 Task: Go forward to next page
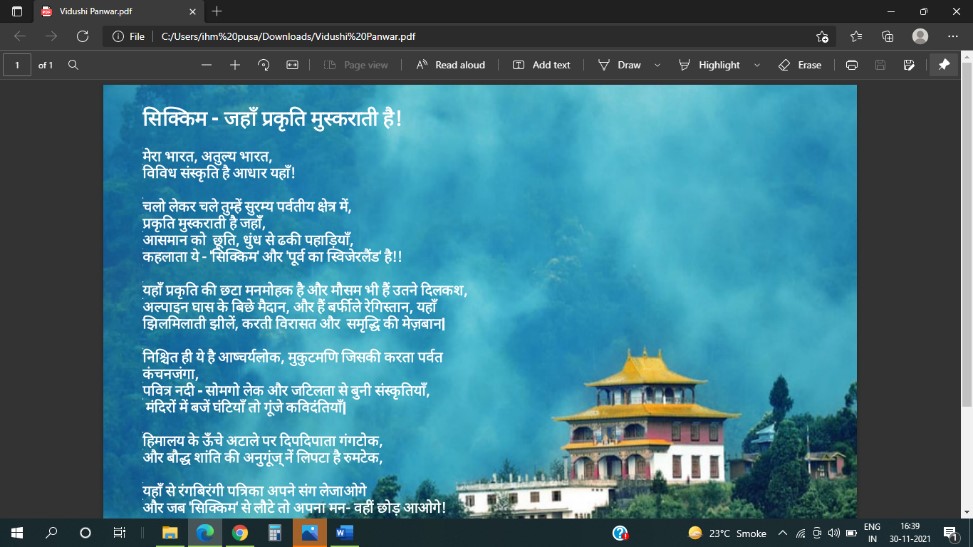click(51, 37)
